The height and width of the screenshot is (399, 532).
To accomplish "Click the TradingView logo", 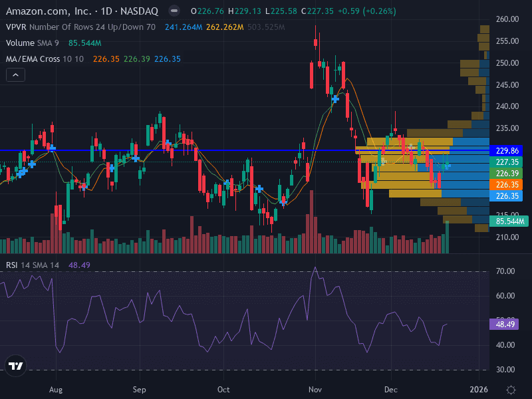I will point(15,366).
